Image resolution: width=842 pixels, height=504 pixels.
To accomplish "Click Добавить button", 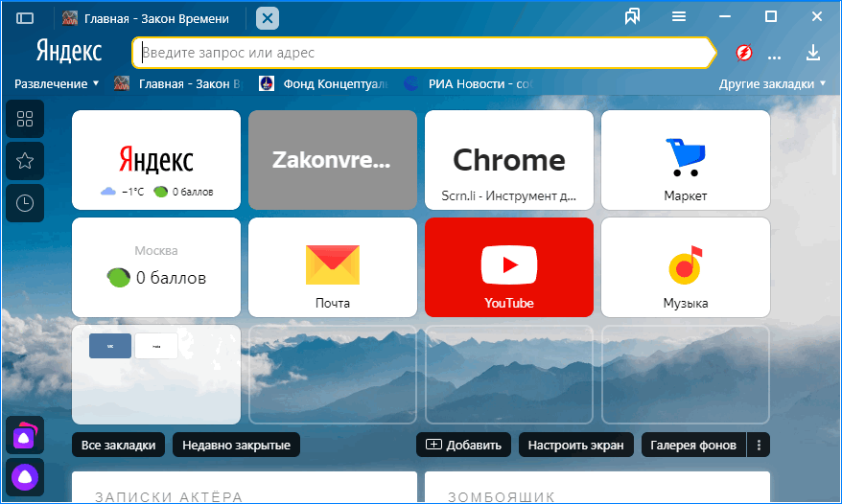I will point(463,445).
